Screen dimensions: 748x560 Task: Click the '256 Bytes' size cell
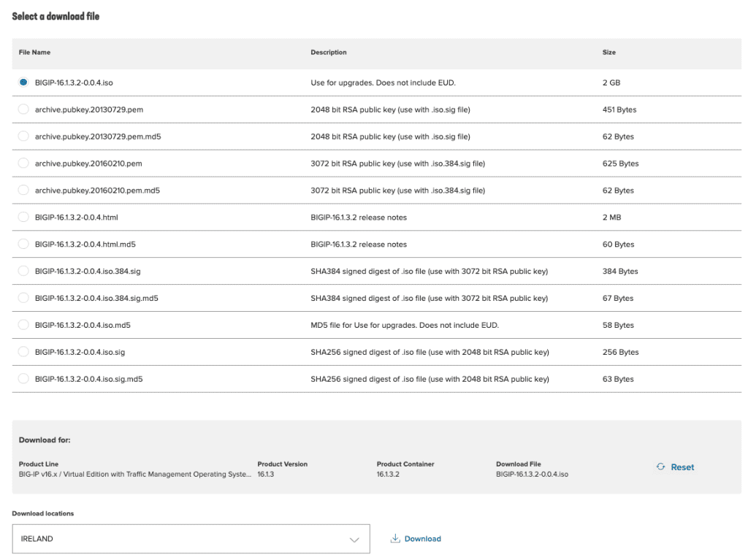click(620, 352)
